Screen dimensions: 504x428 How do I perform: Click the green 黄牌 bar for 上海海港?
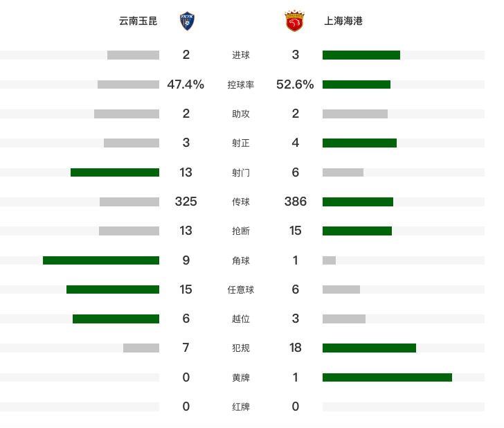coord(387,377)
